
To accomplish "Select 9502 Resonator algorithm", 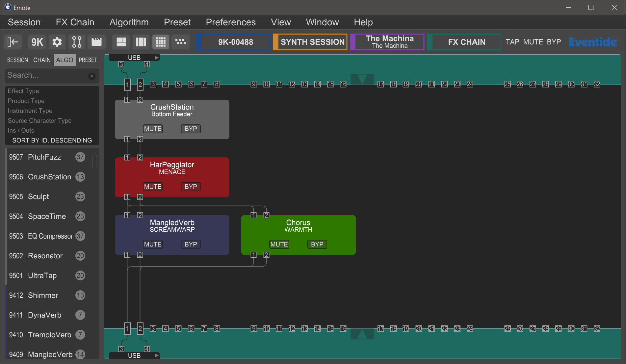I will click(48, 256).
